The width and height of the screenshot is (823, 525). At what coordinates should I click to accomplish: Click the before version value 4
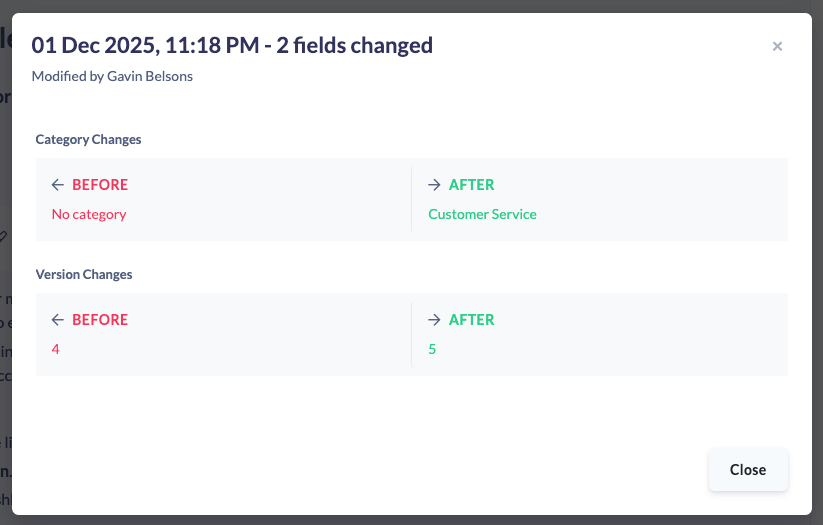(x=56, y=349)
